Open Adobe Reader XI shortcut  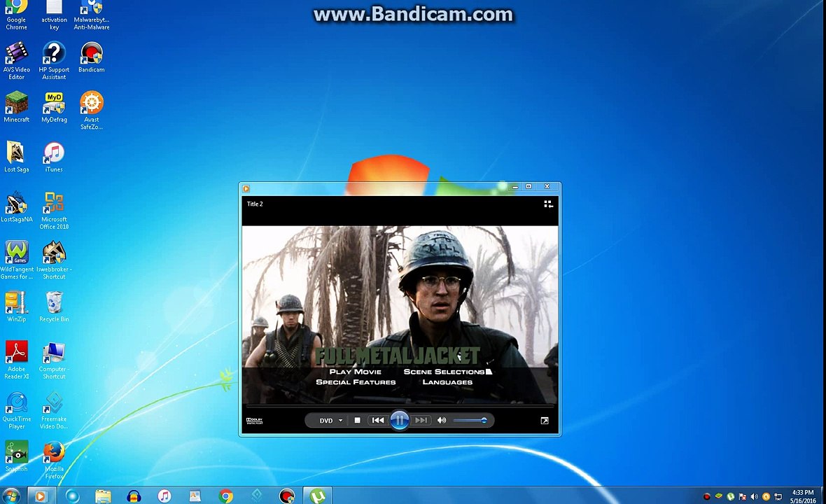[x=16, y=360]
